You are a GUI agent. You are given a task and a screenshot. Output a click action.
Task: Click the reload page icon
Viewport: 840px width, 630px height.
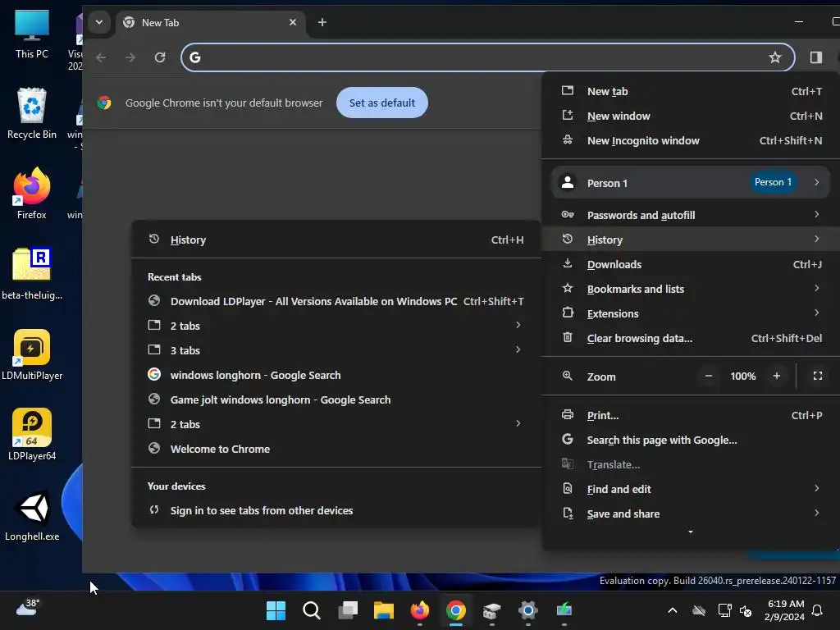pyautogui.click(x=160, y=57)
